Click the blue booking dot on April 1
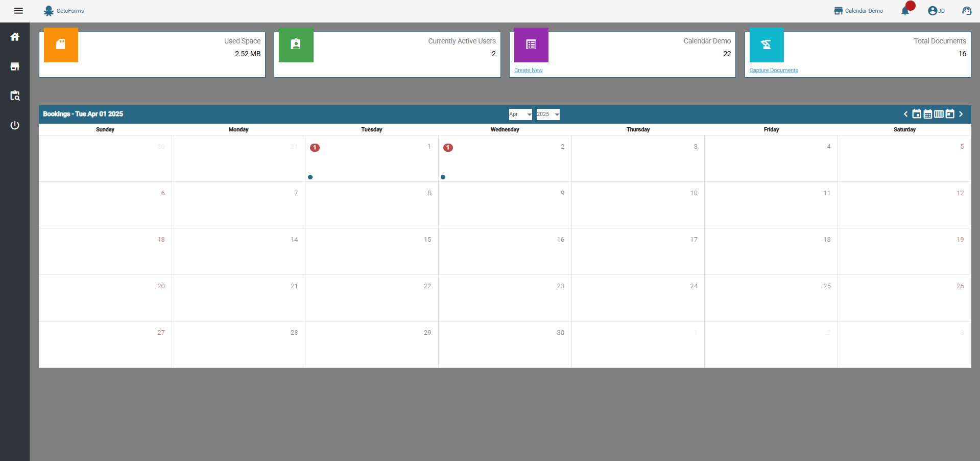980x461 pixels. point(310,177)
